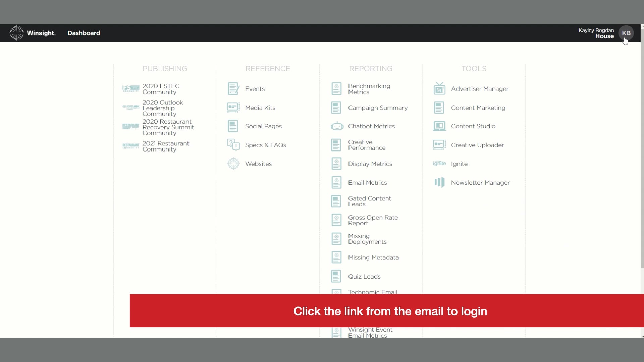Open the Specs & FAQs link
The height and width of the screenshot is (362, 644).
point(265,145)
